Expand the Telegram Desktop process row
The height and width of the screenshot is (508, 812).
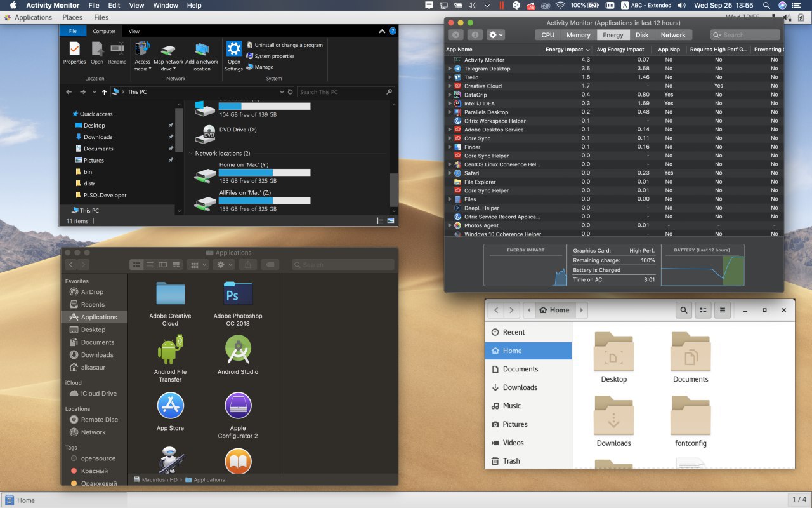[450, 69]
